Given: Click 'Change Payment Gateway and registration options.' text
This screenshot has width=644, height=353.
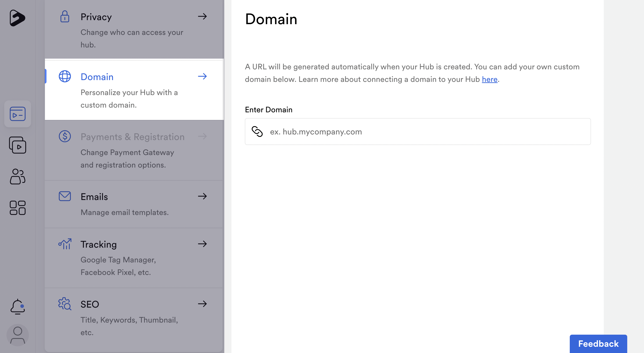Looking at the screenshot, I should 127,159.
